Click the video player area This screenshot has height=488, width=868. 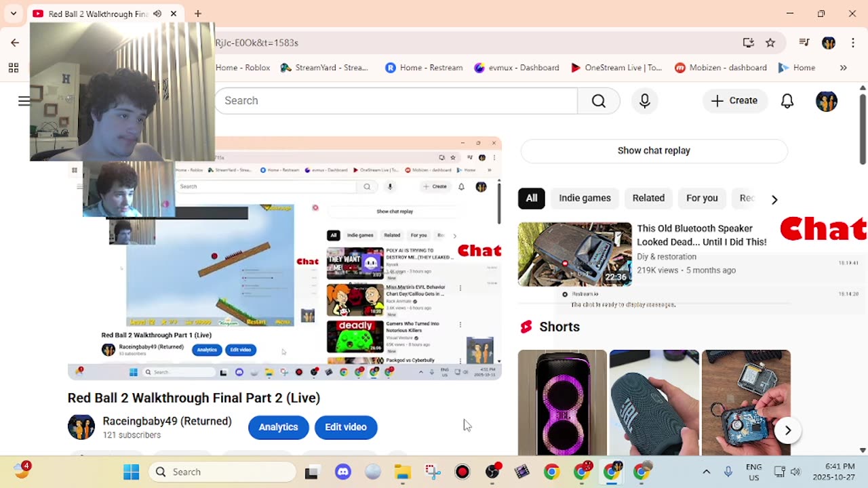pos(285,258)
